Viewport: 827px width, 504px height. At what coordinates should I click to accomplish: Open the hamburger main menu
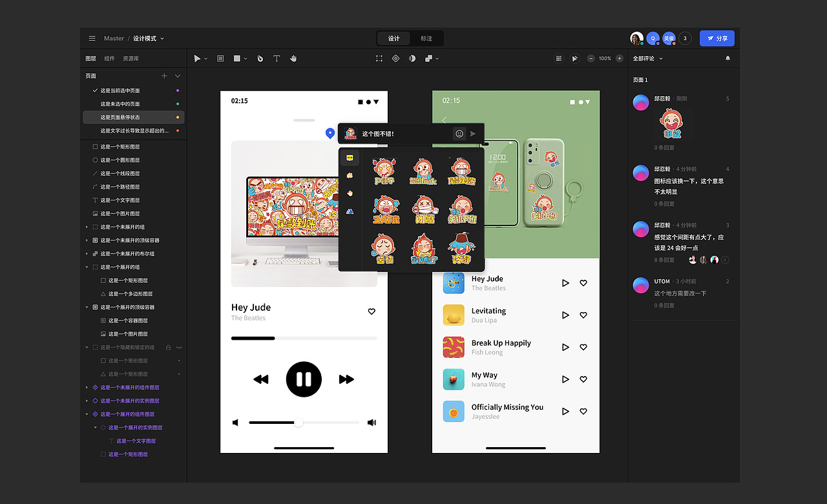[x=92, y=39]
